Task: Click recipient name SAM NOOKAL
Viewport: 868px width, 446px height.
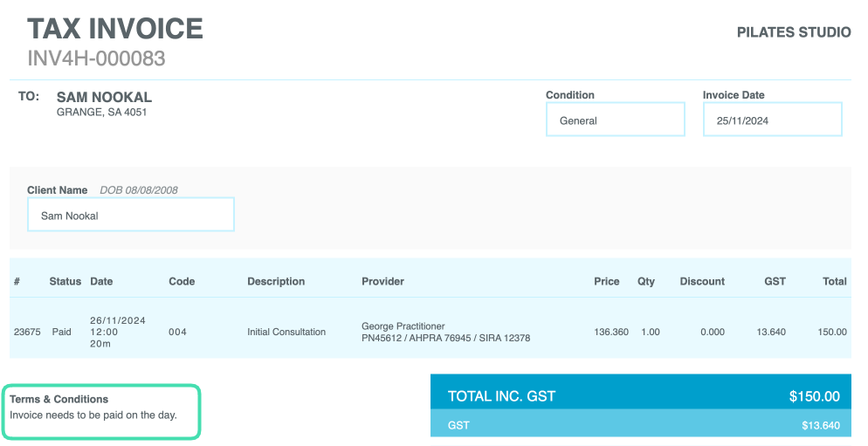Action: point(104,98)
